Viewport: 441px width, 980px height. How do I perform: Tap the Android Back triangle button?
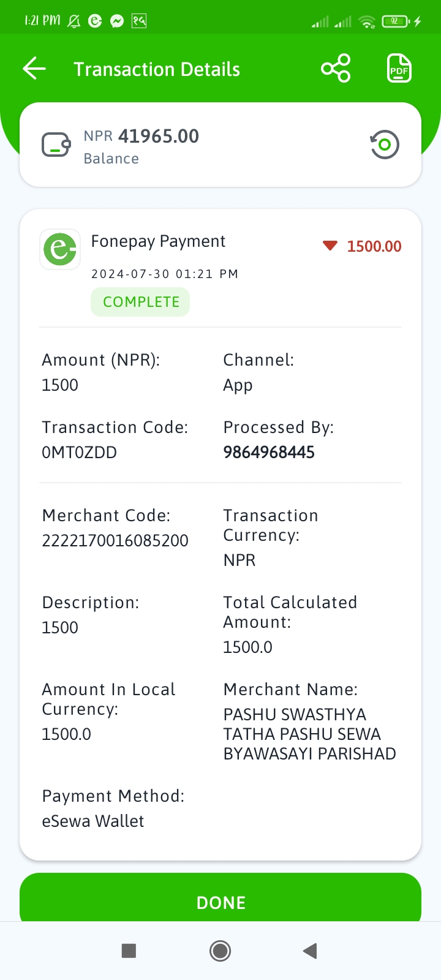tap(310, 951)
